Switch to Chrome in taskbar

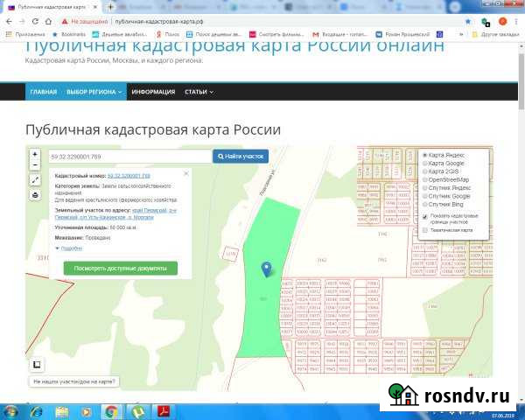click(x=111, y=412)
